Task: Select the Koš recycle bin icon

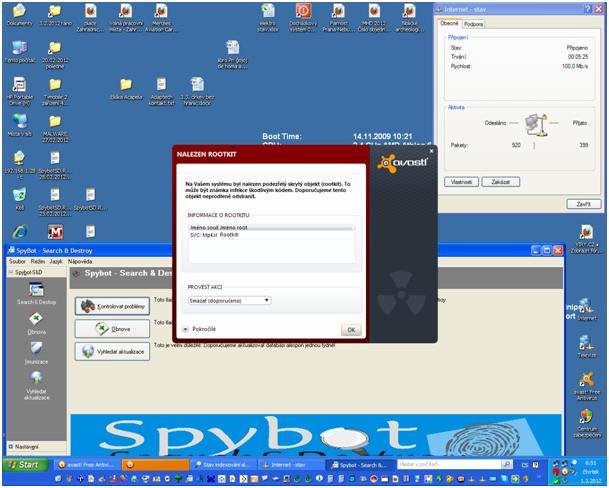Action: point(19,199)
